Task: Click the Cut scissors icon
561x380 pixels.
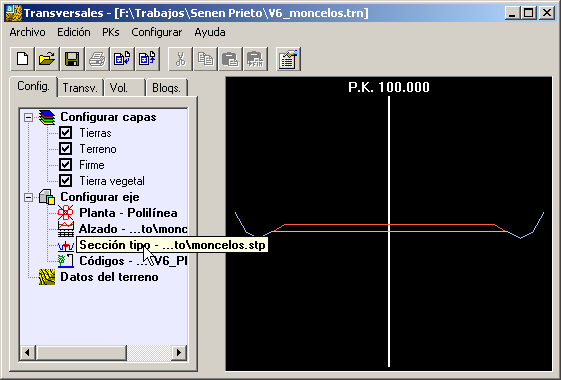Action: (180, 59)
